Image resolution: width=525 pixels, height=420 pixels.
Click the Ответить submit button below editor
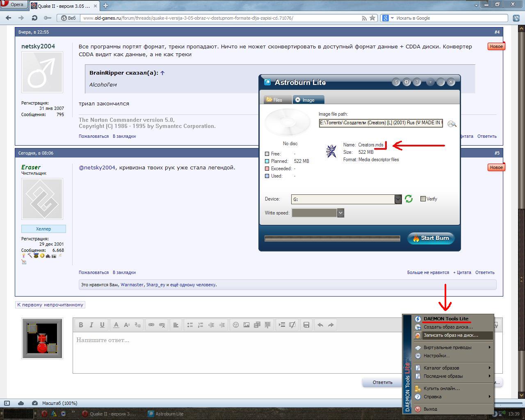click(382, 382)
